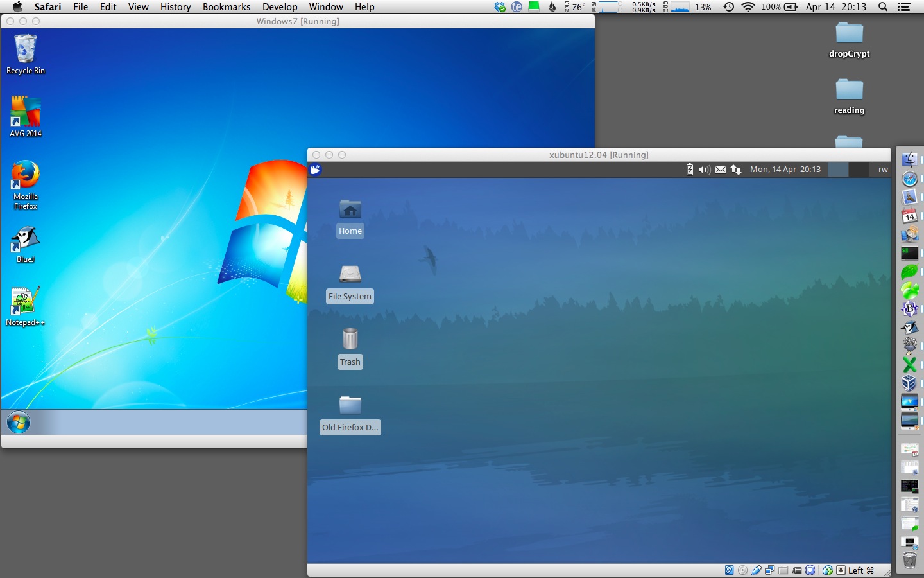The height and width of the screenshot is (578, 924).
Task: Open the Apple menu
Action: click(17, 7)
